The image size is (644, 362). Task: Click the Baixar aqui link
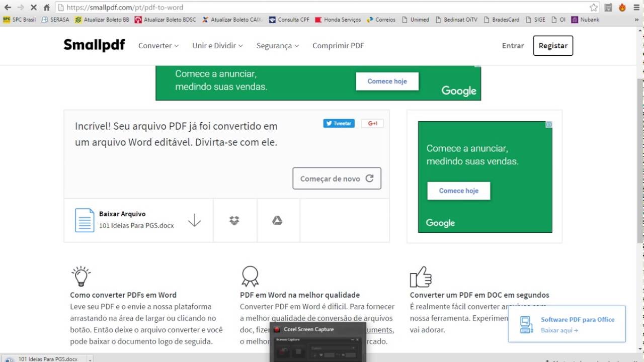pyautogui.click(x=559, y=330)
